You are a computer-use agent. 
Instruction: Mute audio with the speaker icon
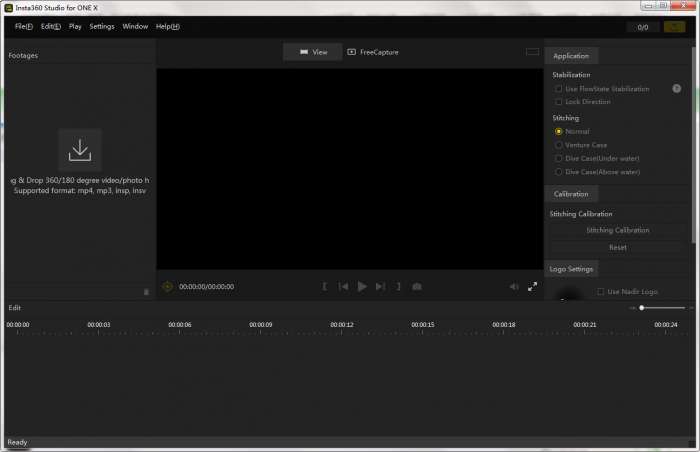(514, 287)
